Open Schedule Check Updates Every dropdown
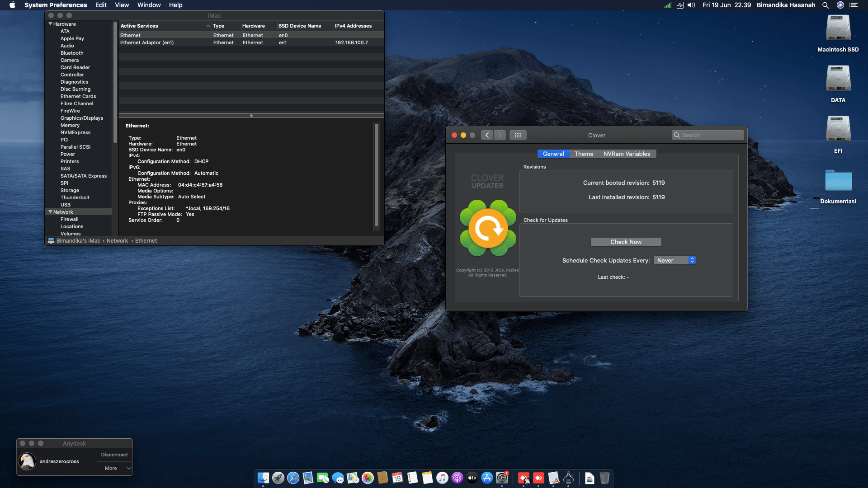This screenshot has width=868, height=488. click(x=675, y=260)
